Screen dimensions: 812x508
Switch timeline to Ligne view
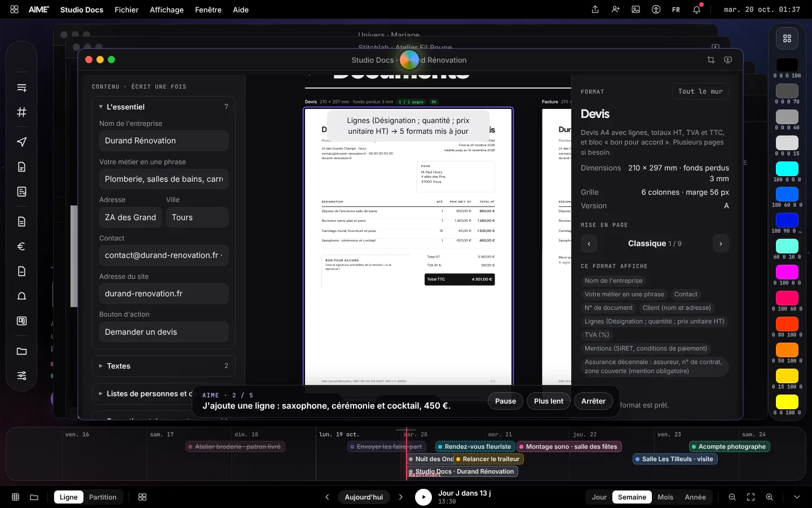click(x=69, y=497)
